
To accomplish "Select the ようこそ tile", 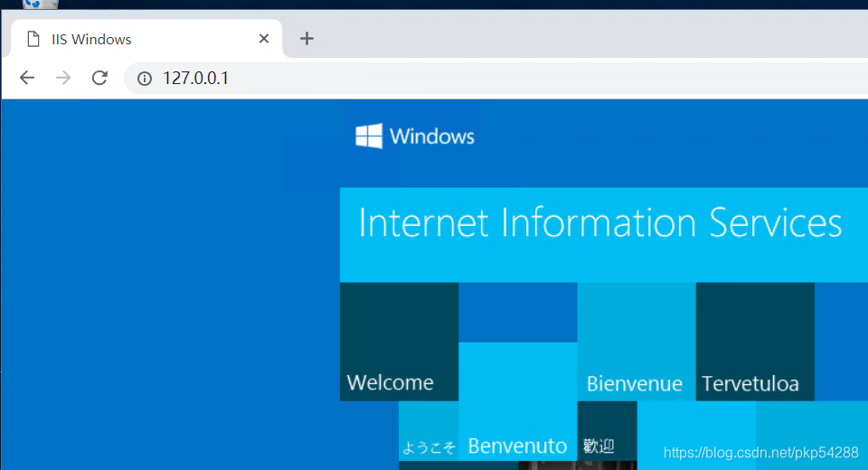I will [429, 431].
